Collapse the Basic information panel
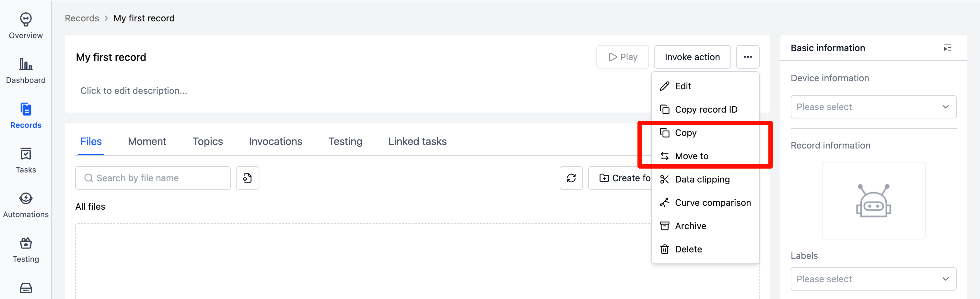 tap(948, 48)
